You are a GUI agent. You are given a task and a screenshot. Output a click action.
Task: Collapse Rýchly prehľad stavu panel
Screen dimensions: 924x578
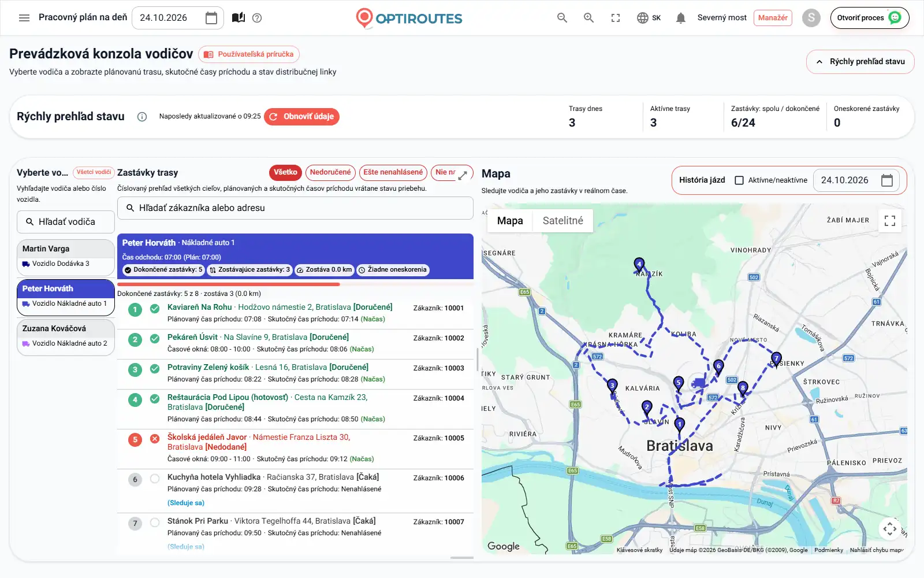(860, 62)
